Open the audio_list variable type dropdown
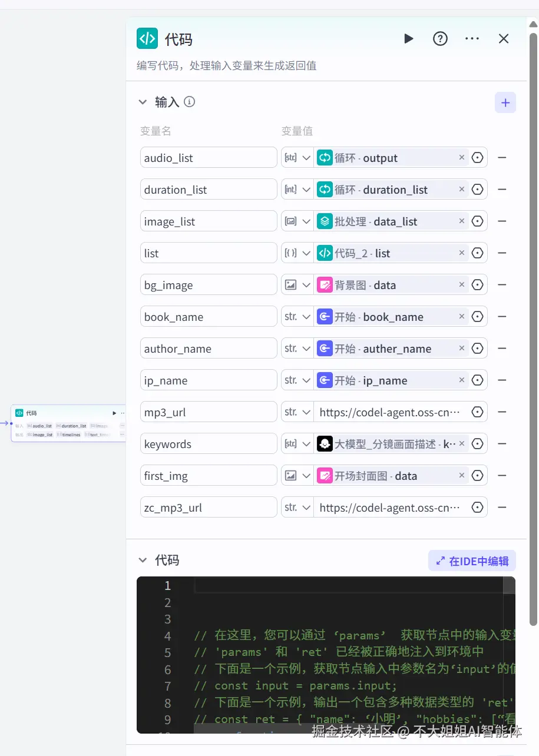Screen dimensions: 539x756 tap(297, 157)
